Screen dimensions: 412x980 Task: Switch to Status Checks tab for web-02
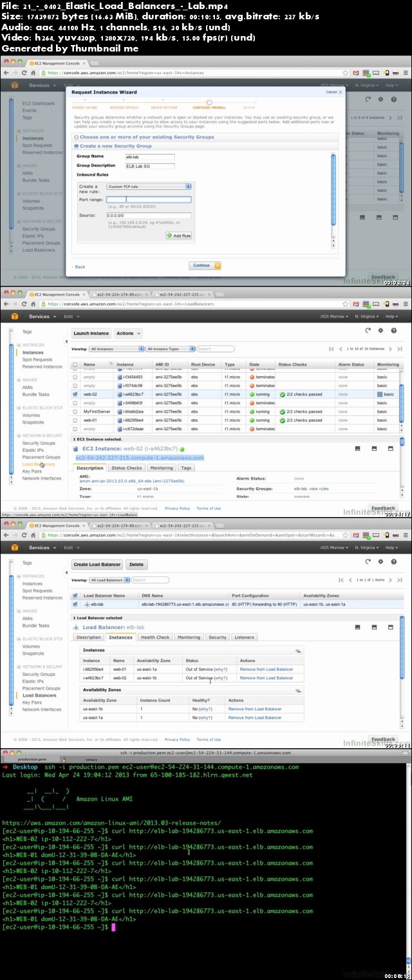tap(126, 468)
